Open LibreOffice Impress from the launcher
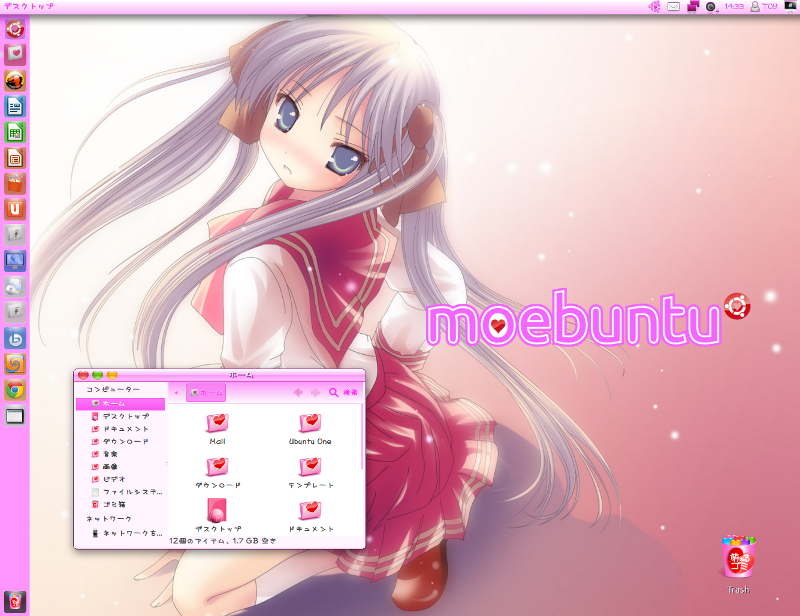Viewport: 800px width, 616px height. pos(15,158)
